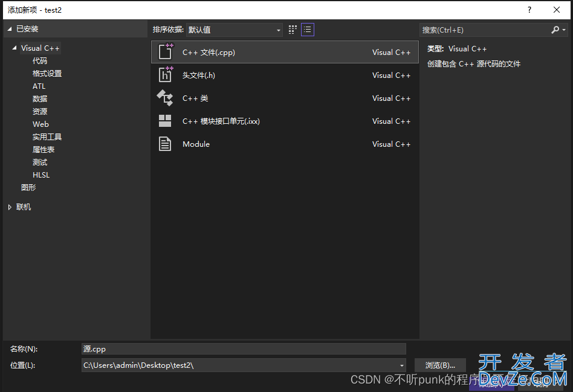Select 格式设置 category
Screen dimensions: 573x392
(x=47, y=74)
